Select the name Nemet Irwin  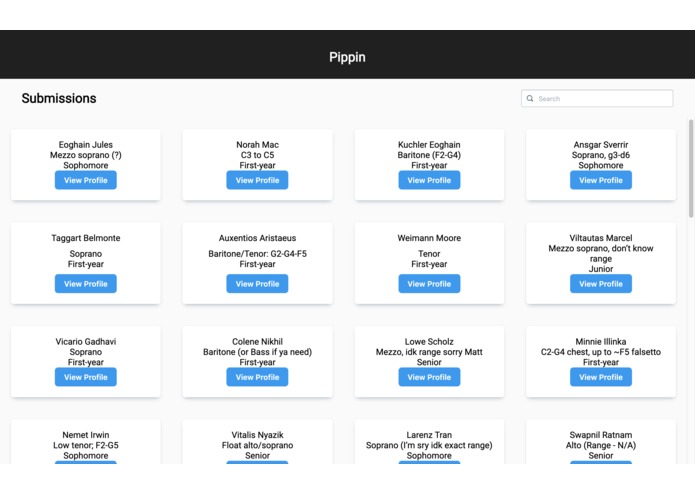point(86,435)
